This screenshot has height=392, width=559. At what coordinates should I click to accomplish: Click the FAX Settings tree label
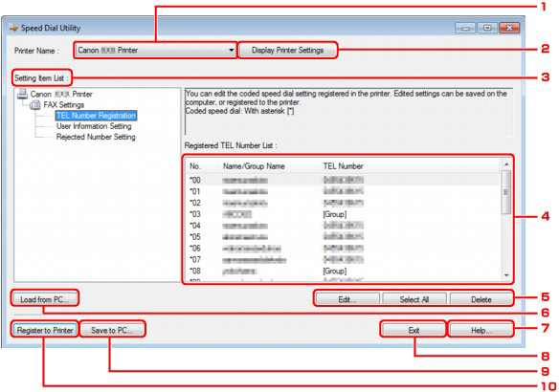[x=64, y=104]
